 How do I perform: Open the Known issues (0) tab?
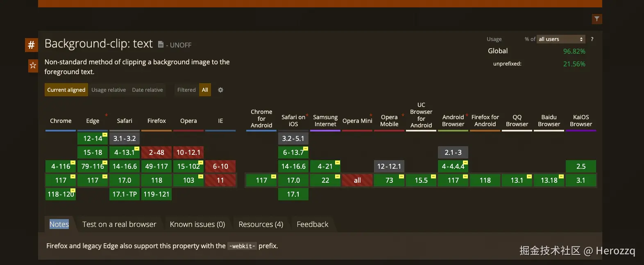[197, 224]
